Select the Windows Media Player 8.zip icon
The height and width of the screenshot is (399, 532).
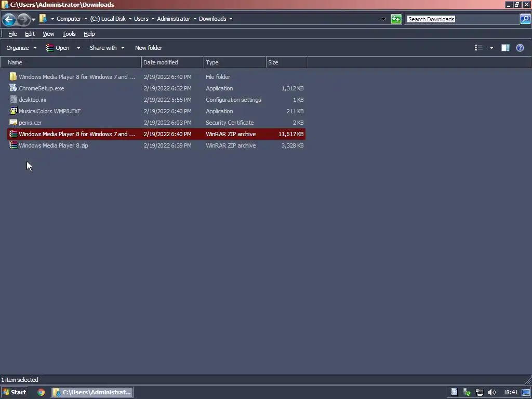click(x=13, y=145)
